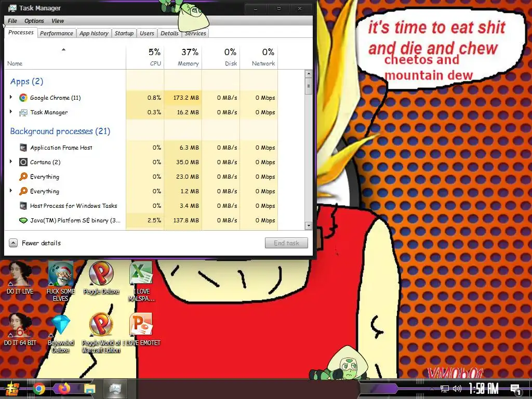Select the I LOVE MALSPA Excel icon
The height and width of the screenshot is (399, 532).
coord(141,281)
